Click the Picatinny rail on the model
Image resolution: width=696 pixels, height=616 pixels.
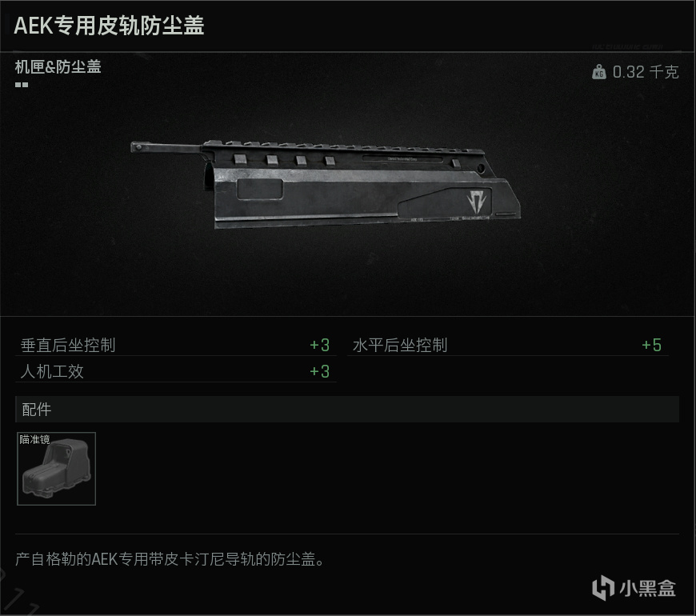point(342,146)
